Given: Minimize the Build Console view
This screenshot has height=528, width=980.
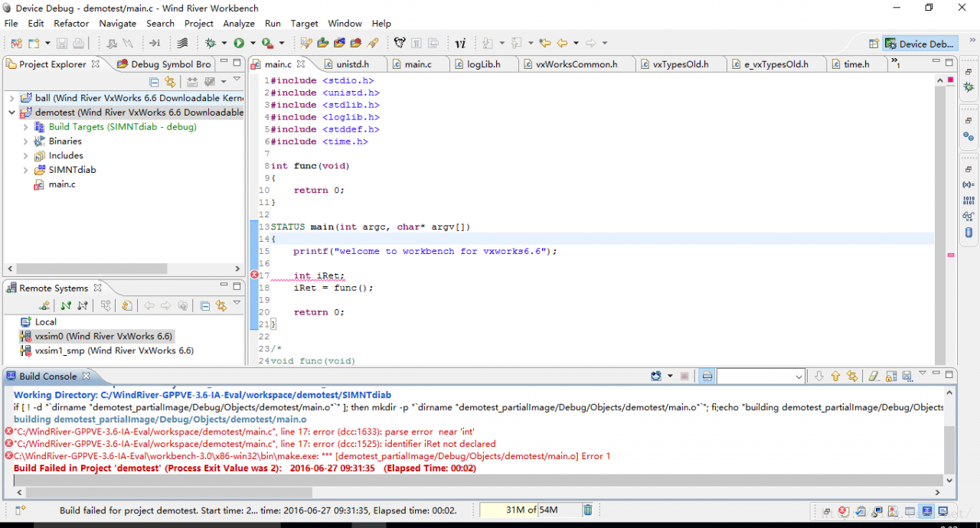Looking at the screenshot, I should coord(937,374).
